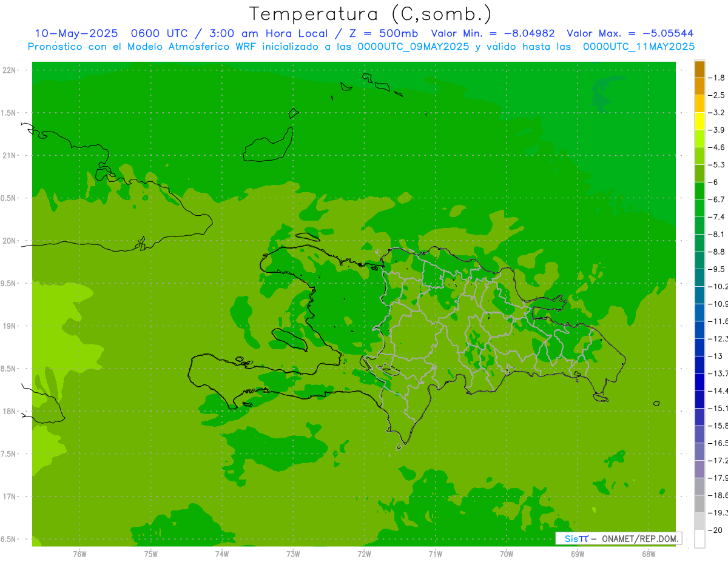Screen dimensions: 728x562
Task: Click the '-14.4' colorbar value
Action: pyautogui.click(x=718, y=391)
